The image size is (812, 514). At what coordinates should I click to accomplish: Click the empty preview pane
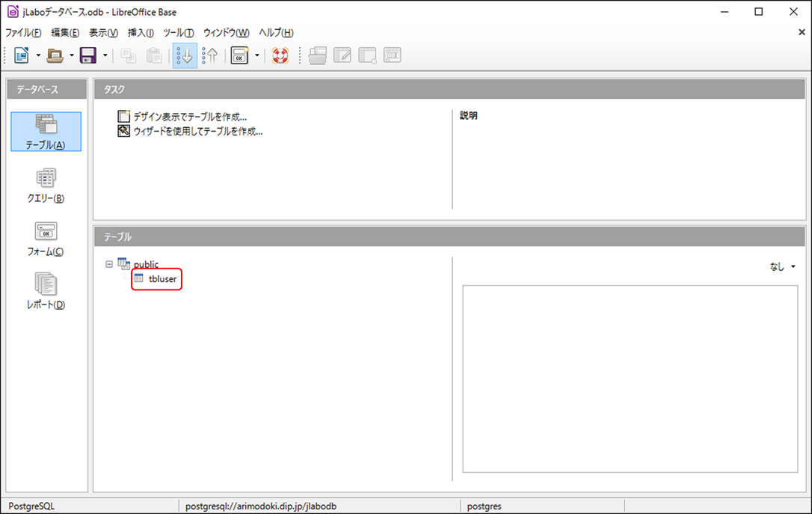pyautogui.click(x=630, y=379)
